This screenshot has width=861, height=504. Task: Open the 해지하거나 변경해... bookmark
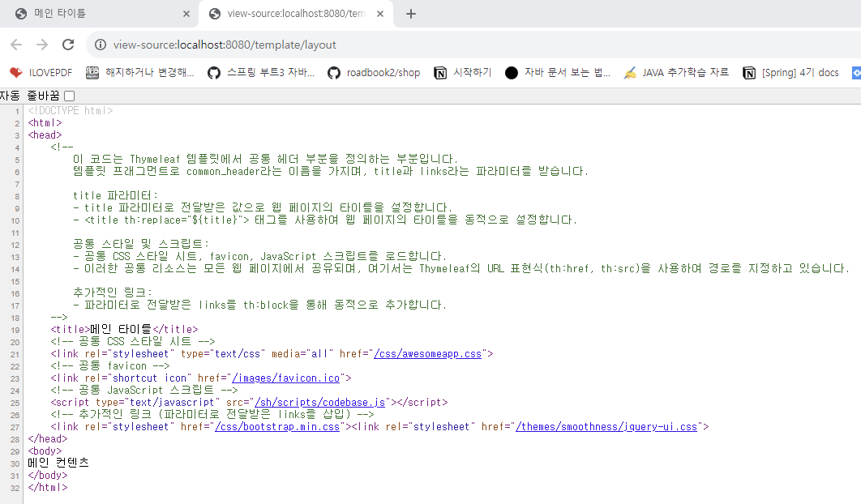(140, 72)
